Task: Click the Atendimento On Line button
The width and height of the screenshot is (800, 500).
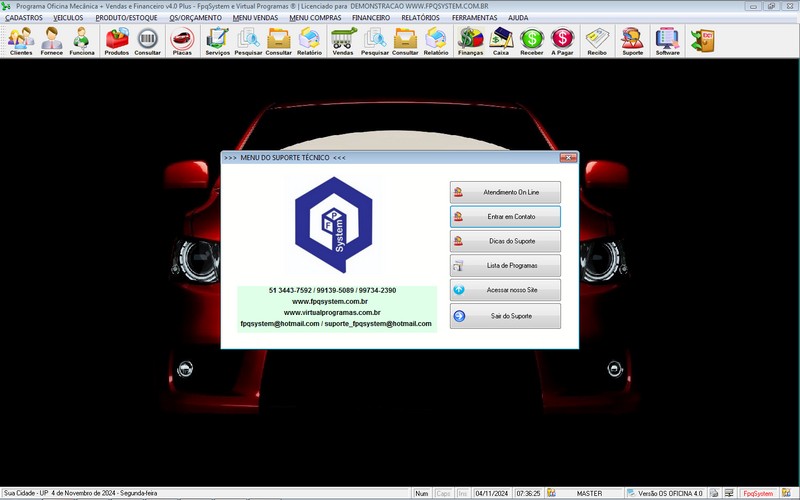Action: pyautogui.click(x=505, y=192)
